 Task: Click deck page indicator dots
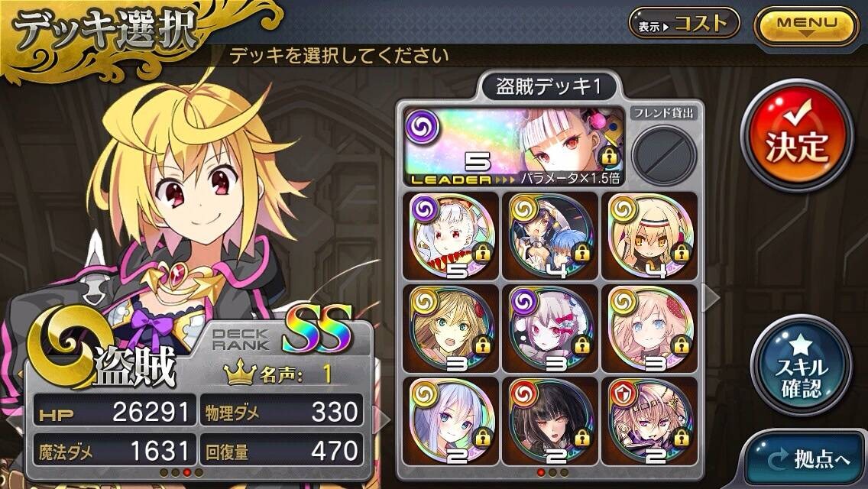click(552, 472)
